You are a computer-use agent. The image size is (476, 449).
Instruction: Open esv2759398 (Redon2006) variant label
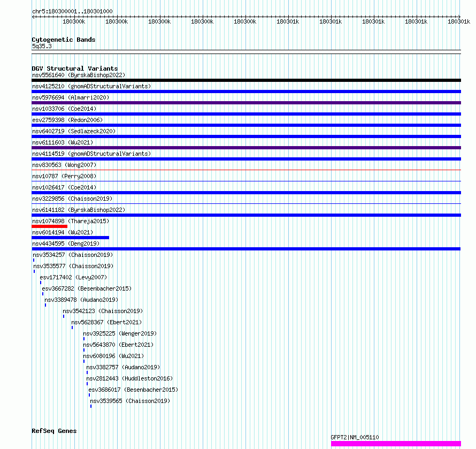[x=67, y=120]
